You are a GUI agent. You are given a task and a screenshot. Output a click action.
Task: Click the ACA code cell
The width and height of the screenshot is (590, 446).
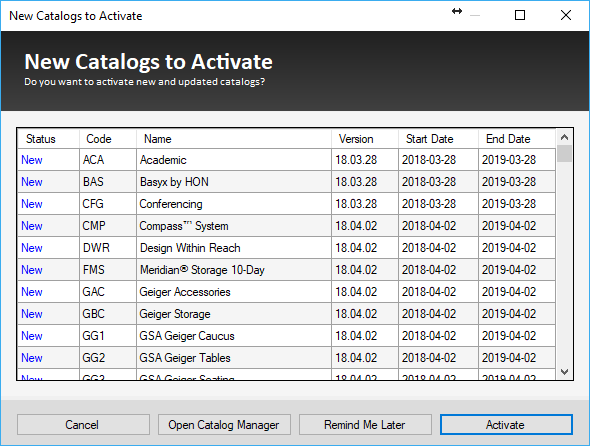[x=108, y=160]
